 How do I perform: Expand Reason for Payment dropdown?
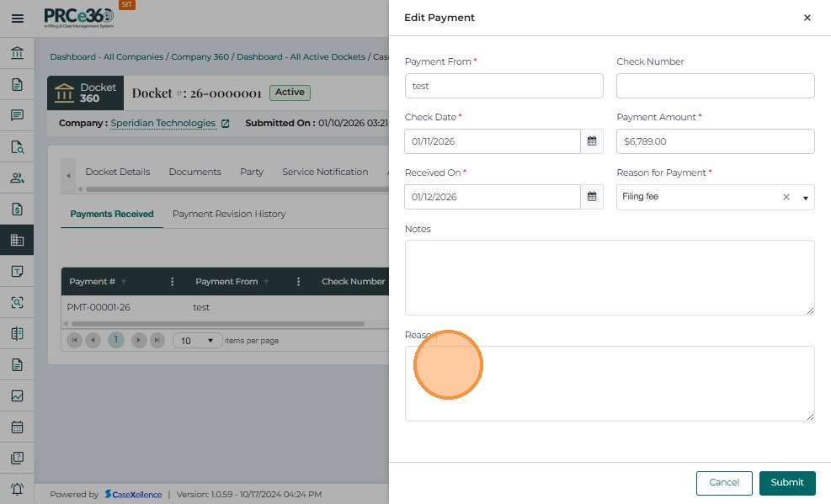click(805, 198)
